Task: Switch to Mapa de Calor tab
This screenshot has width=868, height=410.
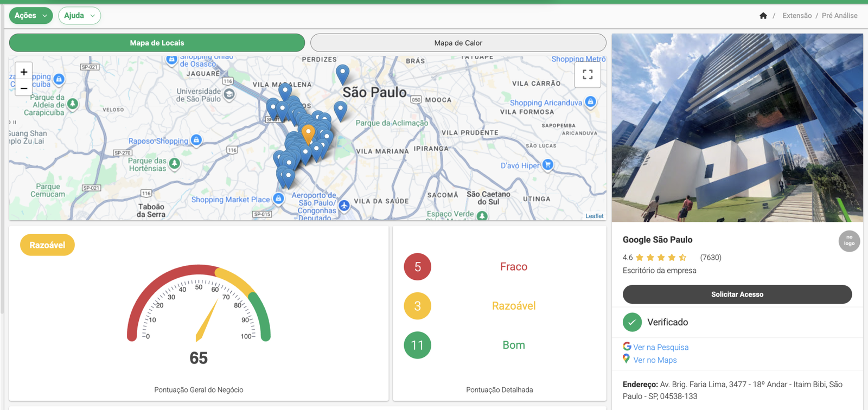Action: (458, 43)
